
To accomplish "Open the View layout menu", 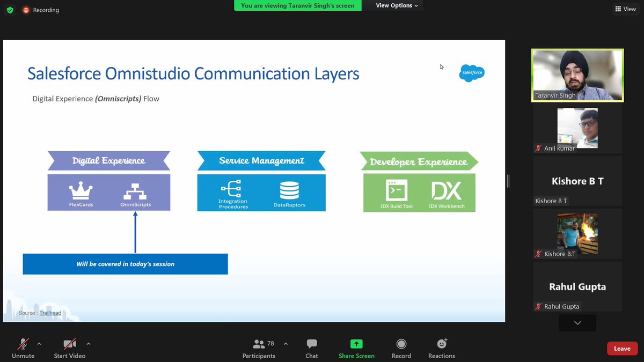I will click(626, 9).
